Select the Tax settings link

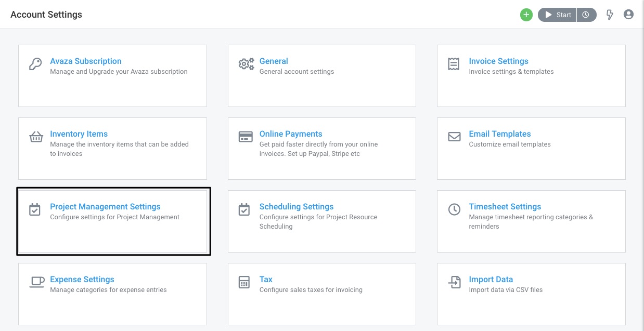[266, 280]
